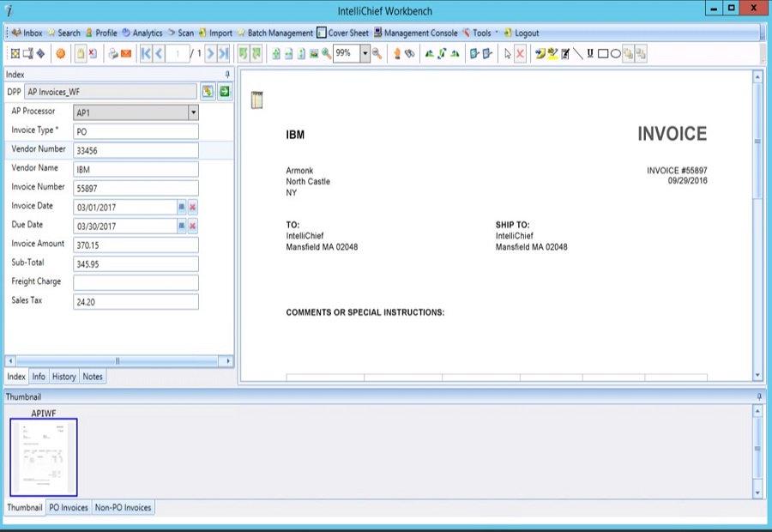
Task: Click the Index panel horizontal scrollbar thumb
Action: pyautogui.click(x=118, y=361)
